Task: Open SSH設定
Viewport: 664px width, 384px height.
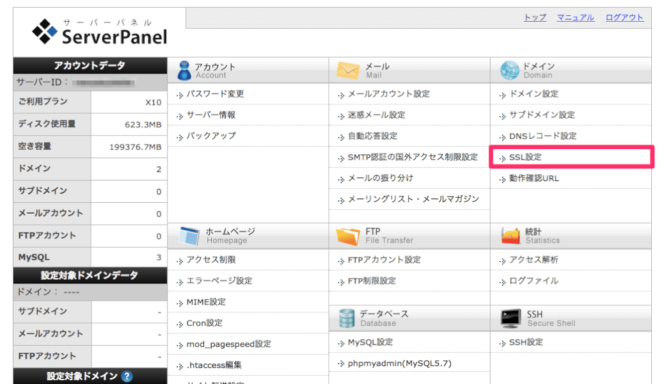Action: click(x=526, y=342)
